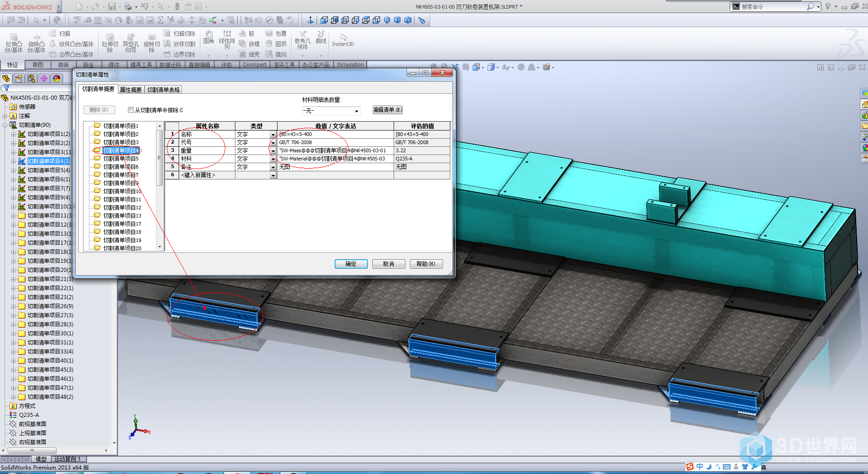Click the Swept Boss (扫描) tool

(x=60, y=34)
